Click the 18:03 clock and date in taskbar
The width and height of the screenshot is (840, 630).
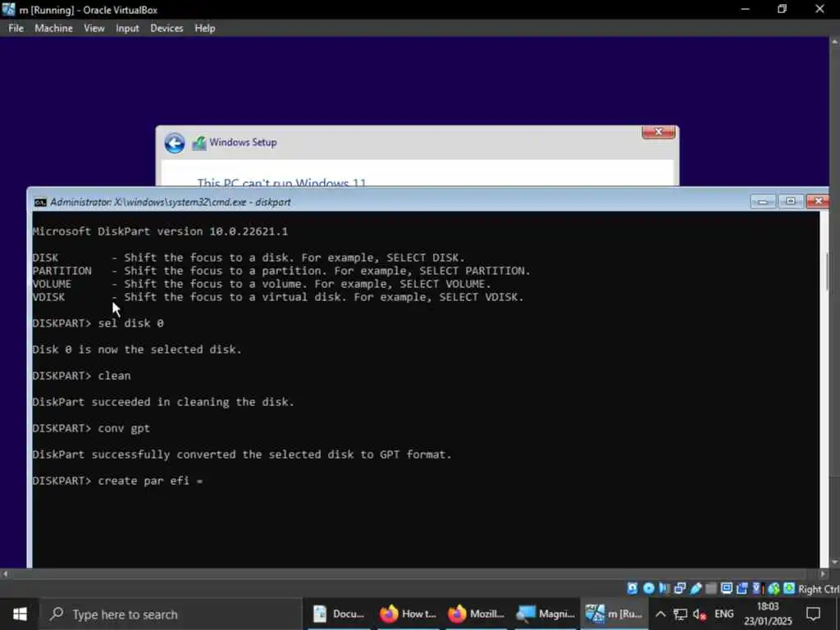768,614
